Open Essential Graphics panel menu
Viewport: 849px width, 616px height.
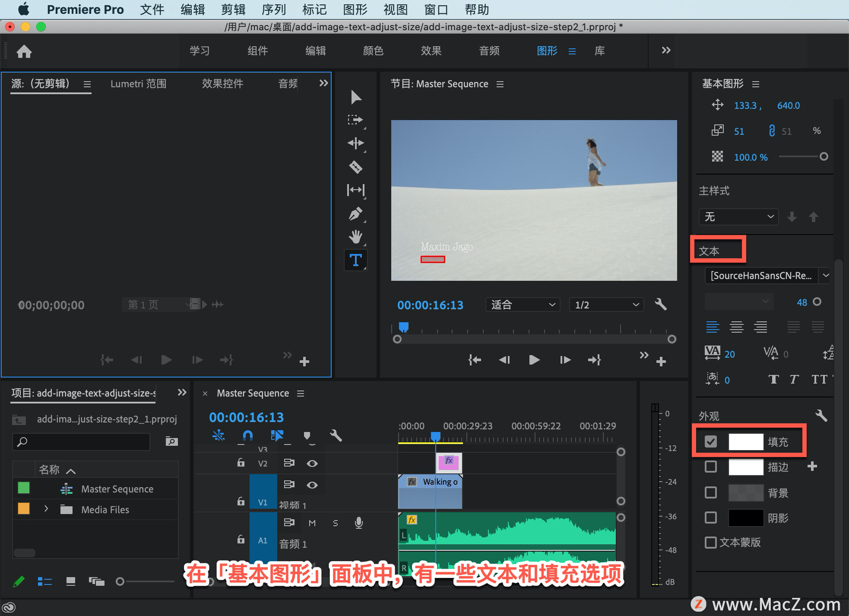pos(756,84)
